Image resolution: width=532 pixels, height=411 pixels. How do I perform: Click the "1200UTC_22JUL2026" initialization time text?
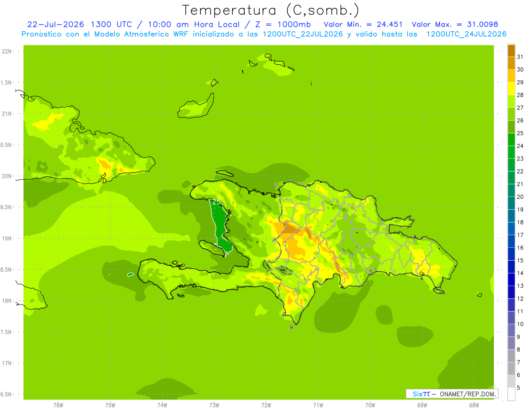tap(303, 34)
